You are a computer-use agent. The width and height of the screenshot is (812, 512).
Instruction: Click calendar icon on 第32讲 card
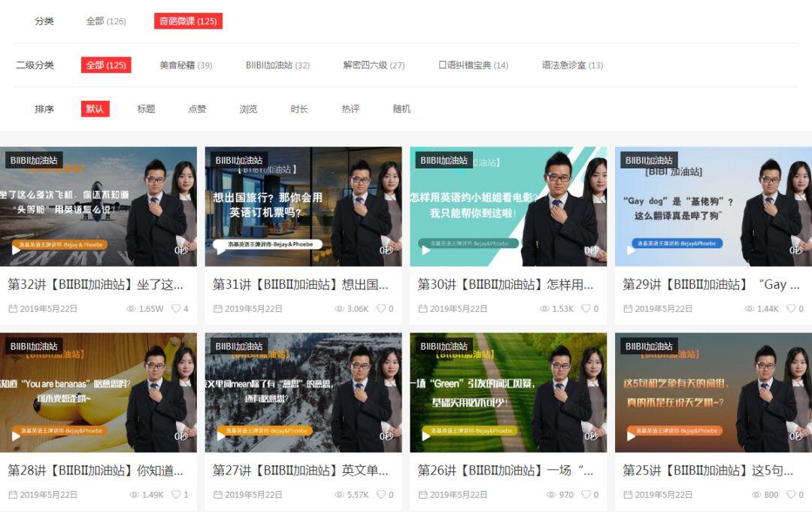pos(13,308)
